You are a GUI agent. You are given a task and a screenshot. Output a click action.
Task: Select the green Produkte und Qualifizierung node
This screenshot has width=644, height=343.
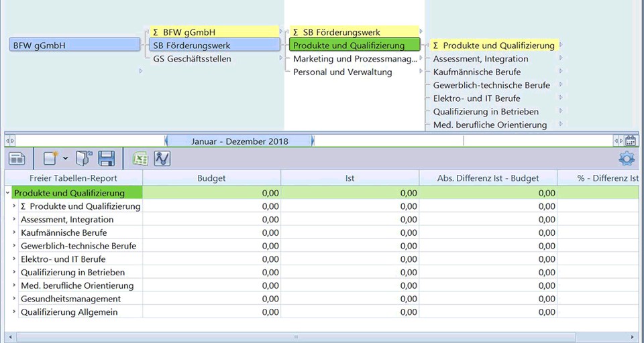click(x=354, y=45)
